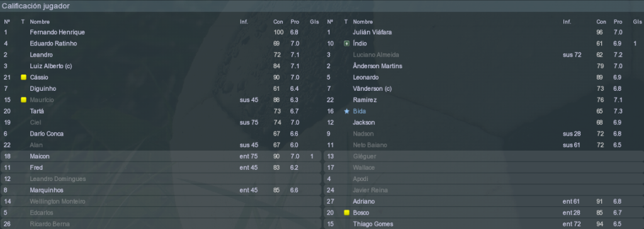Sort left table by Nombre column
Image resolution: width=644 pixels, height=229 pixels.
40,22
